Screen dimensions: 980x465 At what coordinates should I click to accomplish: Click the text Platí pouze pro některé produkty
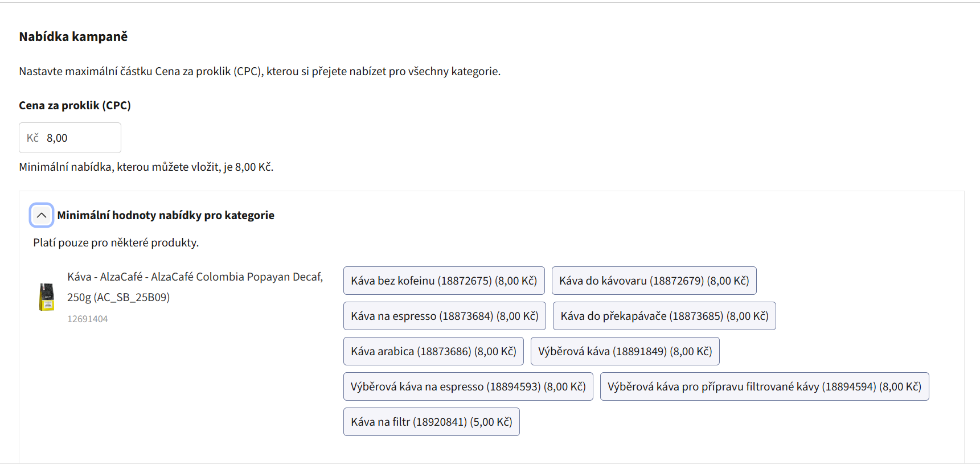[x=116, y=242]
